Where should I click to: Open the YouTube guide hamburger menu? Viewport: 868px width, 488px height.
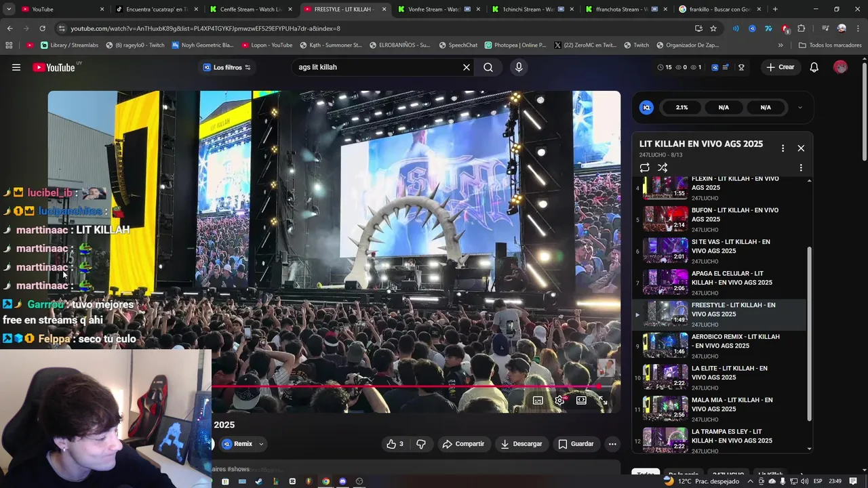coord(16,67)
